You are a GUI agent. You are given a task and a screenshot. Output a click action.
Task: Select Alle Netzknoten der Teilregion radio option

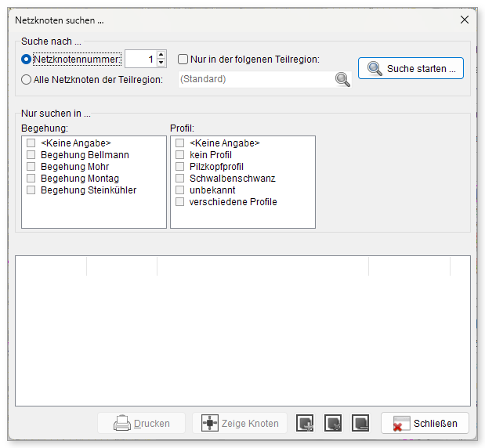pyautogui.click(x=27, y=79)
